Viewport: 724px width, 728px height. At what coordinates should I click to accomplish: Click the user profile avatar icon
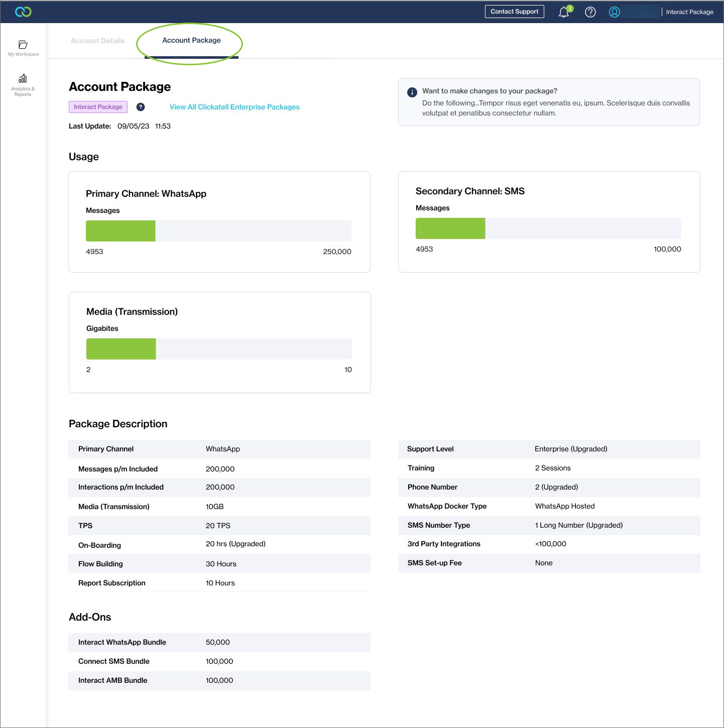(x=615, y=12)
